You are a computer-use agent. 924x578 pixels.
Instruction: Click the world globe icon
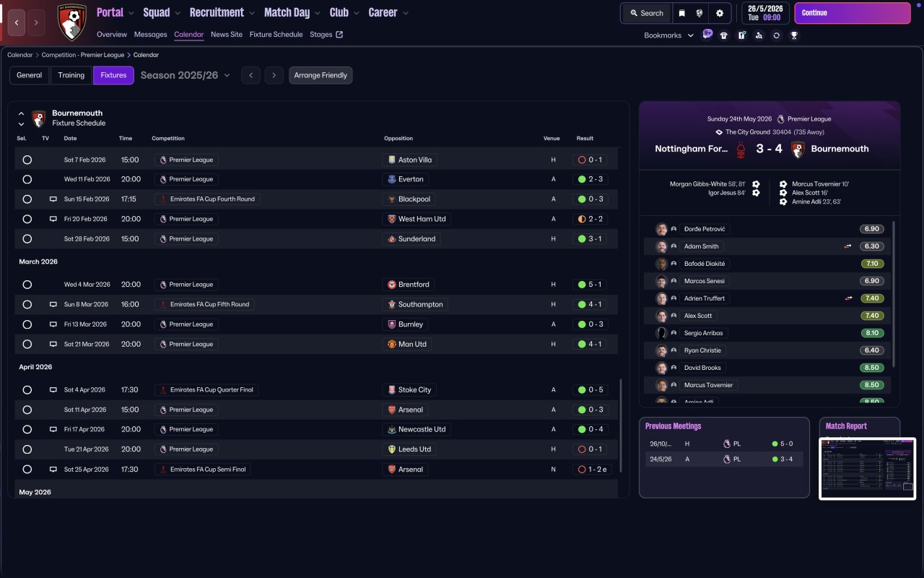(x=700, y=13)
